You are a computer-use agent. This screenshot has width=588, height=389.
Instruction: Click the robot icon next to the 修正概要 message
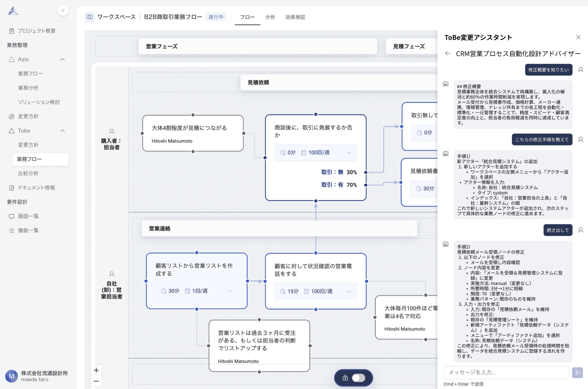[446, 84]
